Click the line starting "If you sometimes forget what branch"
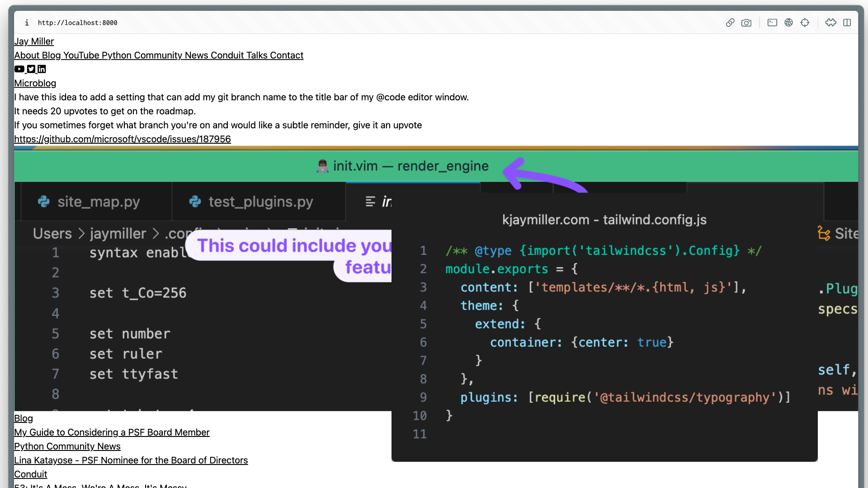 [218, 125]
